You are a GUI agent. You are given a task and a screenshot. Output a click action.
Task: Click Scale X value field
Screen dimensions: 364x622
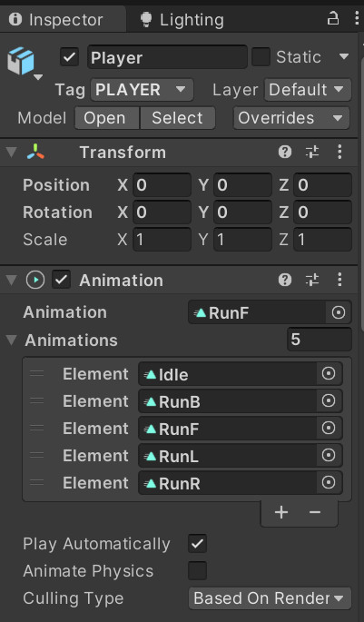(162, 240)
